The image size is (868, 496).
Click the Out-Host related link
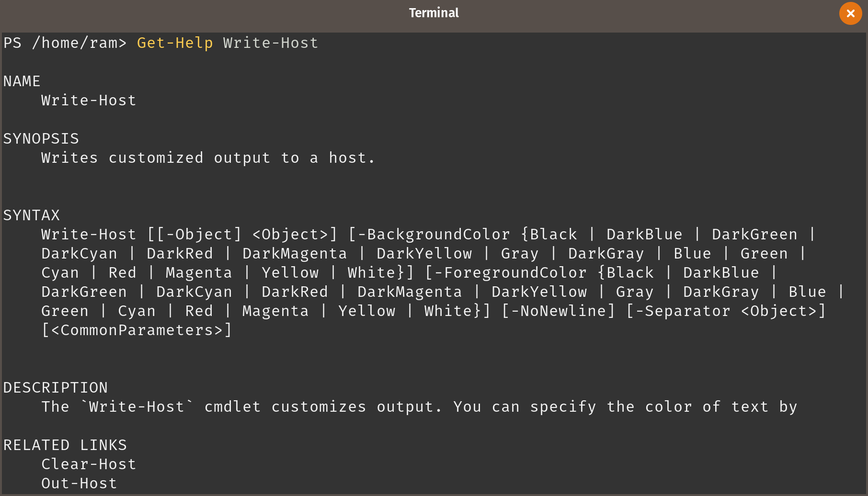click(x=79, y=484)
